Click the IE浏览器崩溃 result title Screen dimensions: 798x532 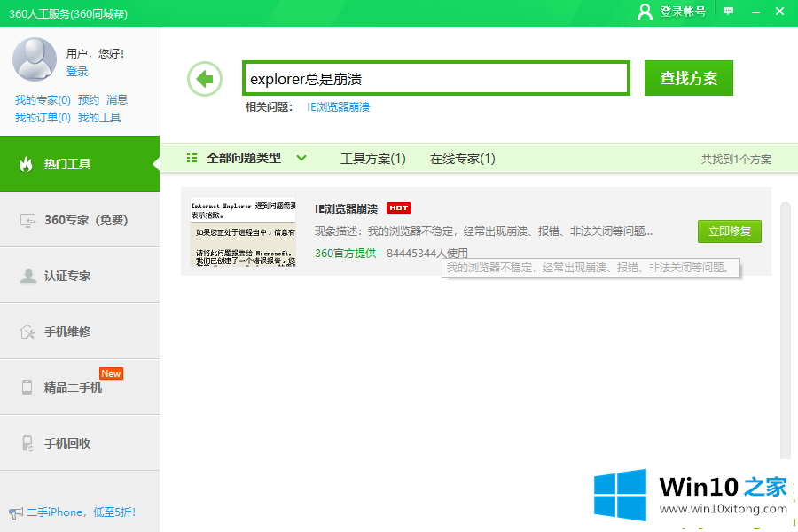click(x=346, y=208)
